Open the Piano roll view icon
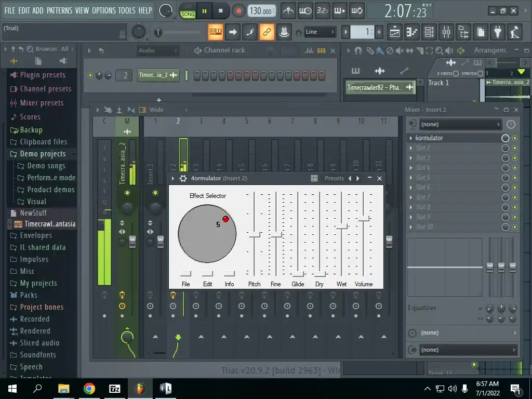 click(411, 32)
